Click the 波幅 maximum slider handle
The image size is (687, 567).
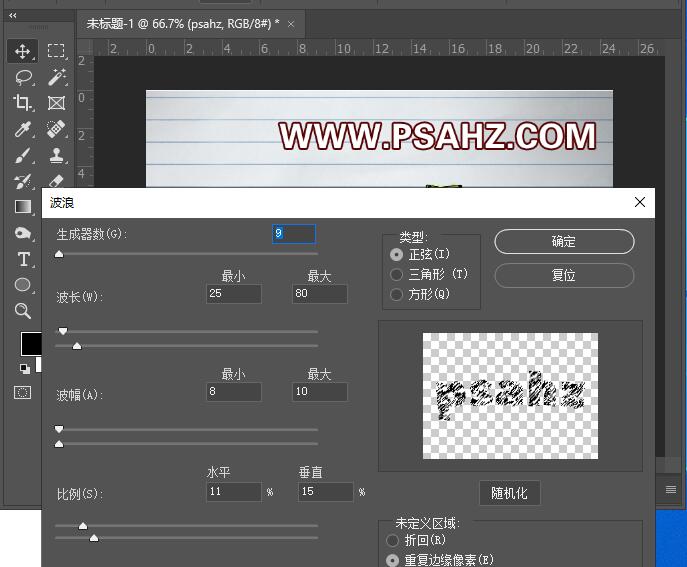[59, 444]
